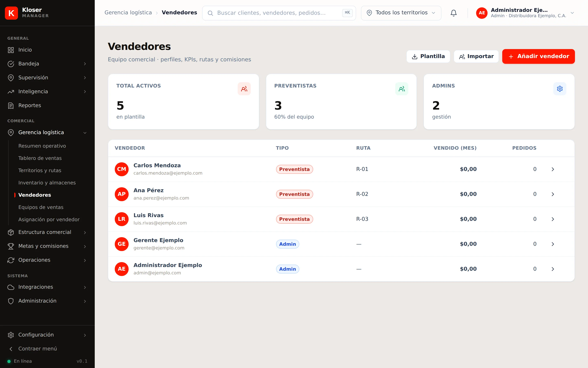Click the Kloser logo icon

click(11, 13)
